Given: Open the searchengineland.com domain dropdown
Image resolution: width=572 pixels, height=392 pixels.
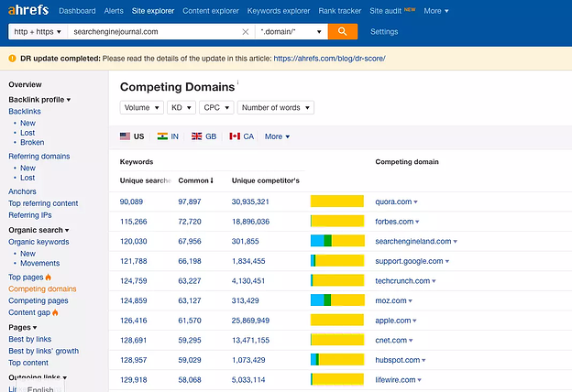Looking at the screenshot, I should pos(456,242).
